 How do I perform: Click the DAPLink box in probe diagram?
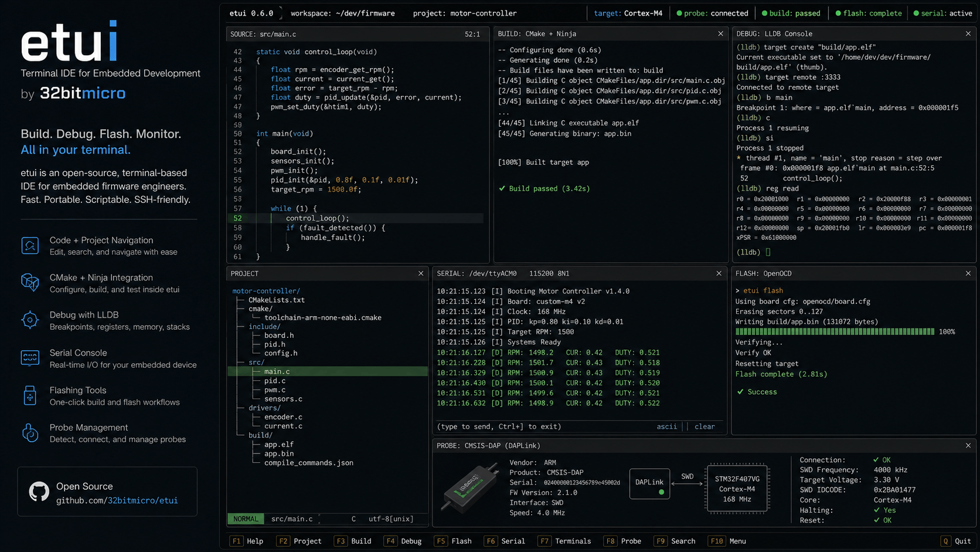point(649,483)
